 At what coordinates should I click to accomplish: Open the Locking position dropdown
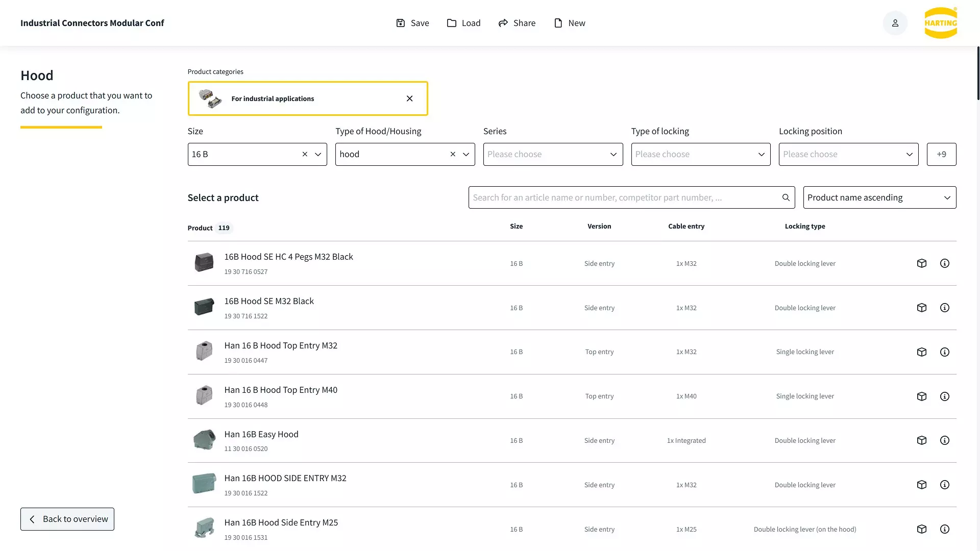(x=848, y=154)
